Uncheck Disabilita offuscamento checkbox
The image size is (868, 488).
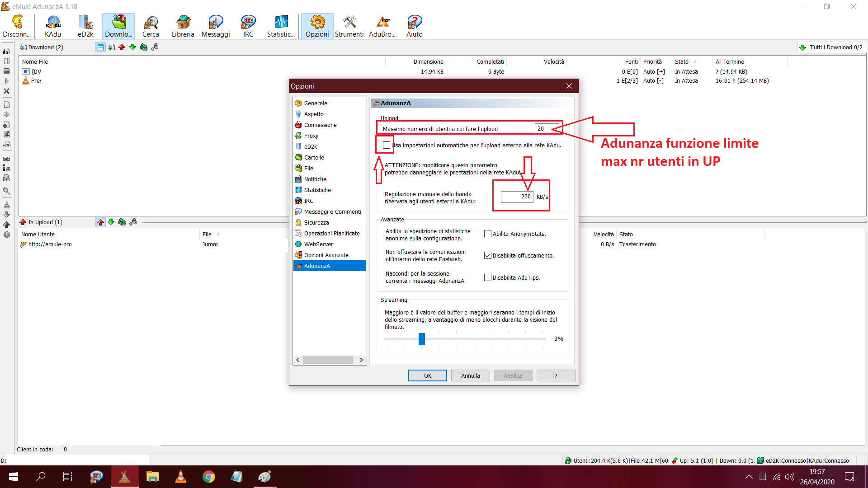point(487,255)
